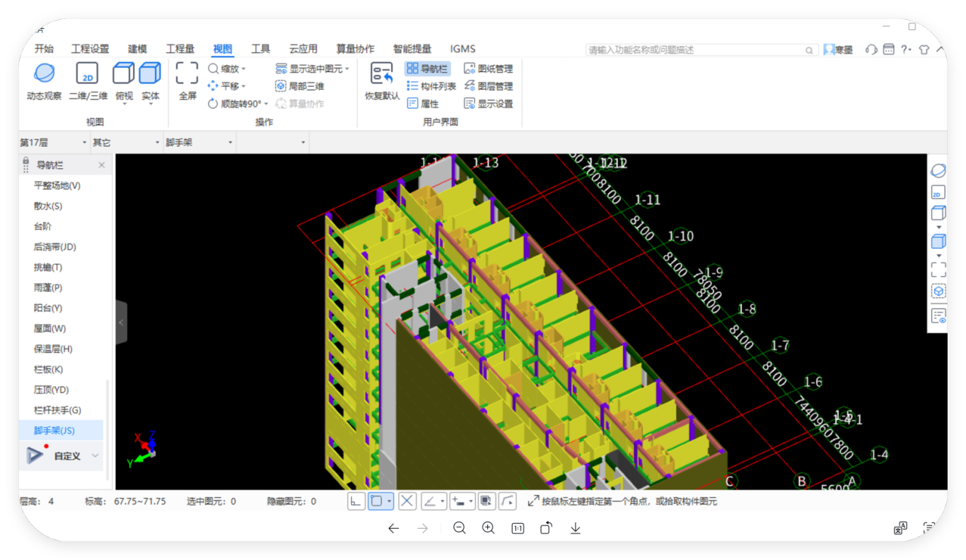Viewport: 966px width, 560px height.
Task: Click the zoom in magnifier at bottom
Action: [x=488, y=528]
